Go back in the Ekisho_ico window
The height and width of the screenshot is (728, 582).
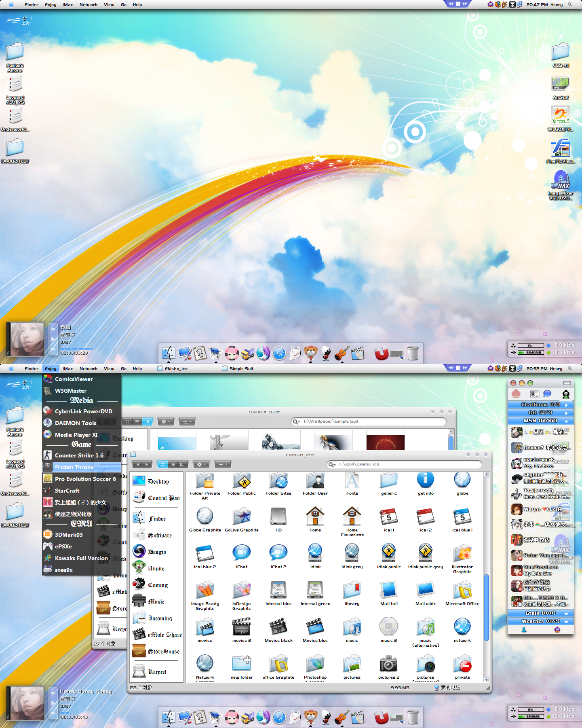tap(138, 464)
